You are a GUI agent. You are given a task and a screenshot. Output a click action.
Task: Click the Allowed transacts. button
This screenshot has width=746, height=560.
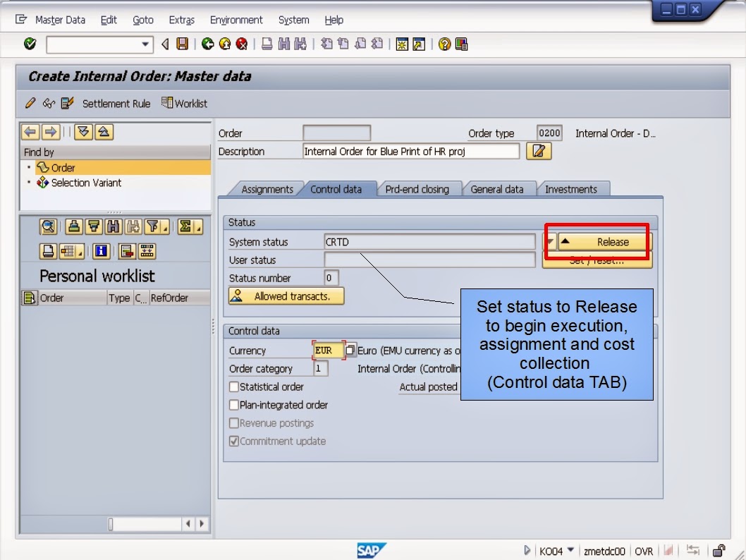286,296
